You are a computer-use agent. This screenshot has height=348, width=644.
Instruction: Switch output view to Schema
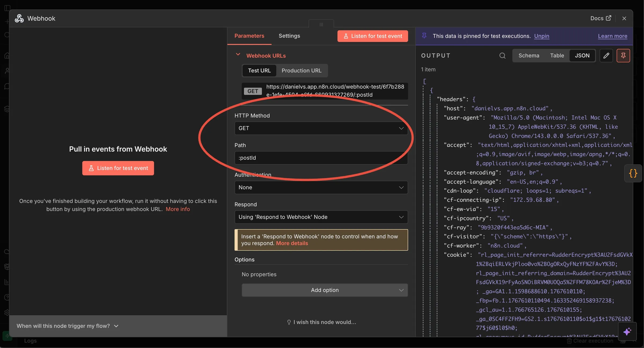(x=529, y=56)
